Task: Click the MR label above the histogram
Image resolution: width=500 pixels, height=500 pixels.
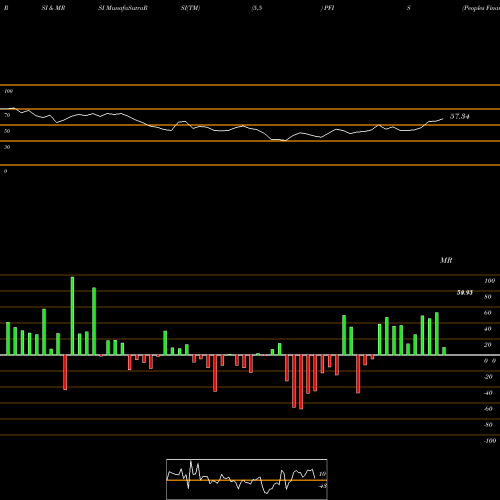Action: click(446, 260)
